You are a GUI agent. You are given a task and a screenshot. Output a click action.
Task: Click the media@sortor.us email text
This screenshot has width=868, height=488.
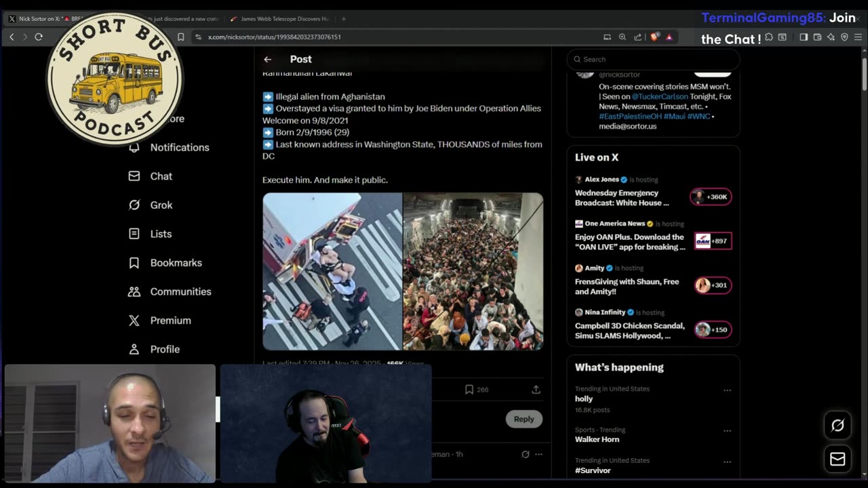tap(628, 126)
